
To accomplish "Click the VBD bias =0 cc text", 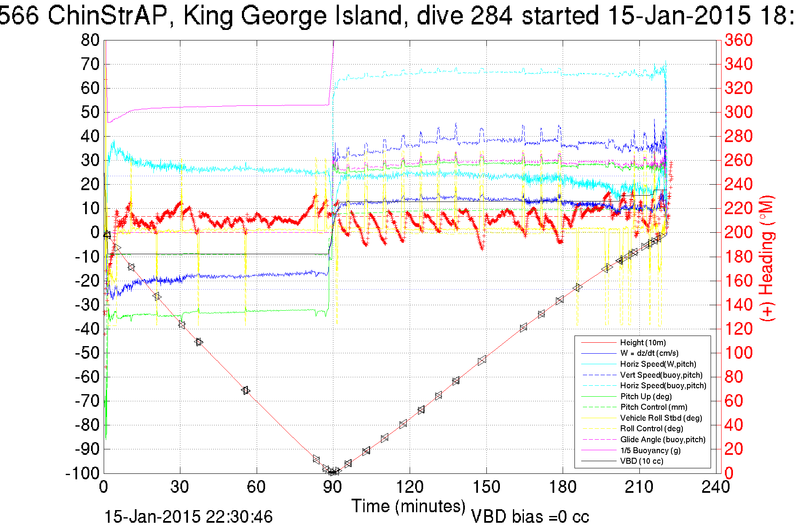I will (x=530, y=517).
